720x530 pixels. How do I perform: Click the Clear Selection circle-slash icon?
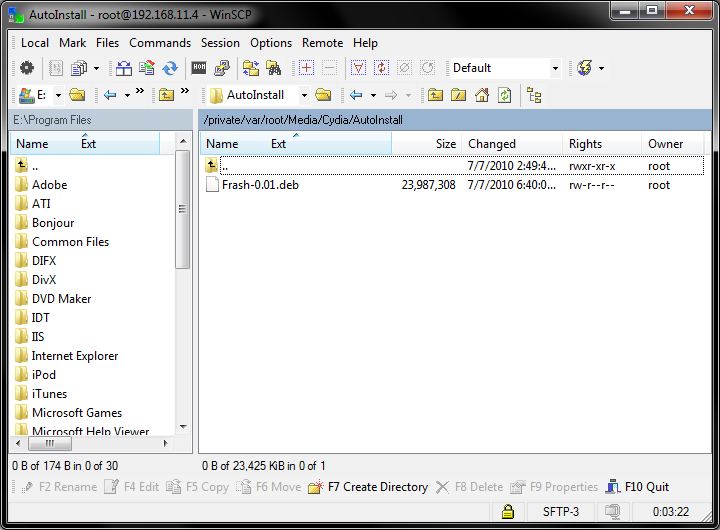(x=404, y=68)
